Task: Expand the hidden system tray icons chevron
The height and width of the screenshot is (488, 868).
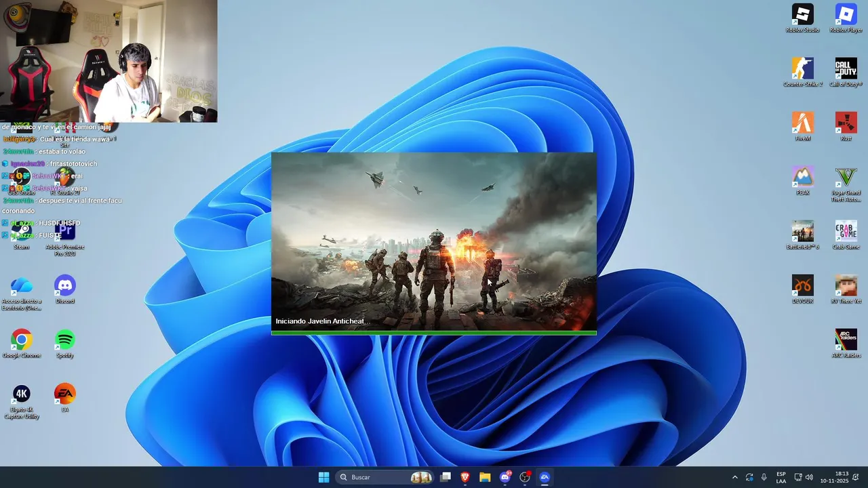Action: pyautogui.click(x=734, y=477)
